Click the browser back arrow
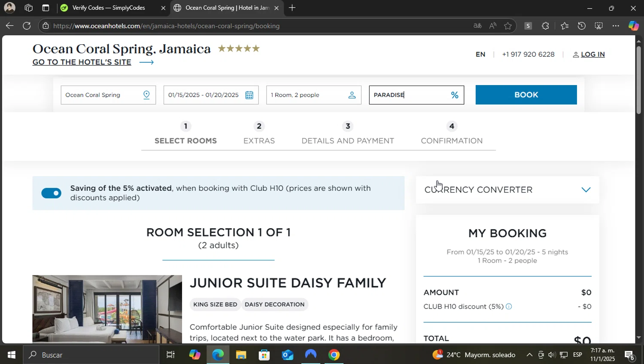 pos(9,26)
